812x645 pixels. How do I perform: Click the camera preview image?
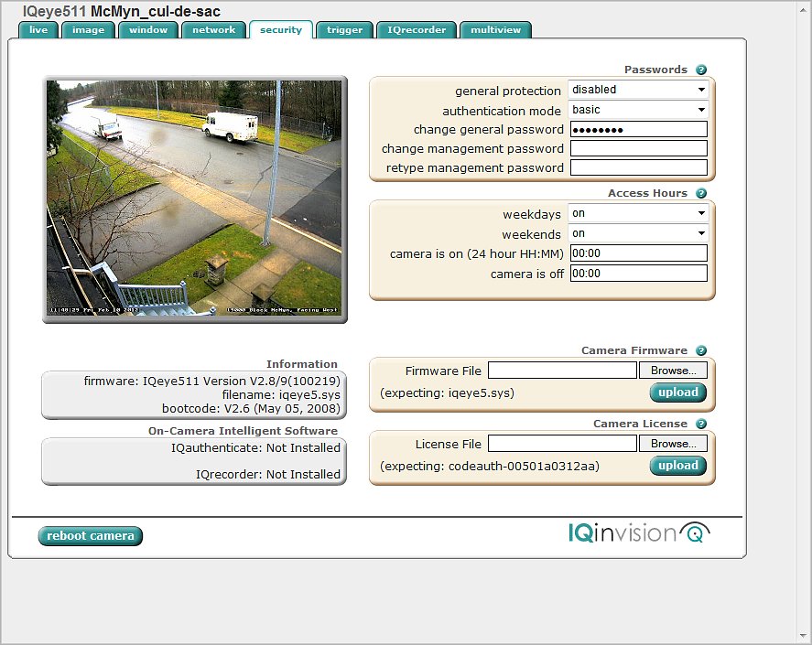click(195, 199)
